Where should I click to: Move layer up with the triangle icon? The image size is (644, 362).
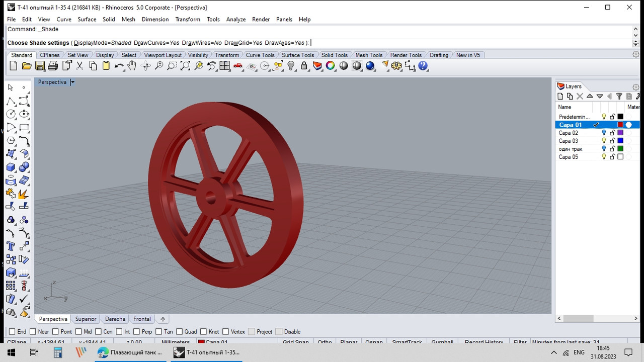[x=590, y=96]
